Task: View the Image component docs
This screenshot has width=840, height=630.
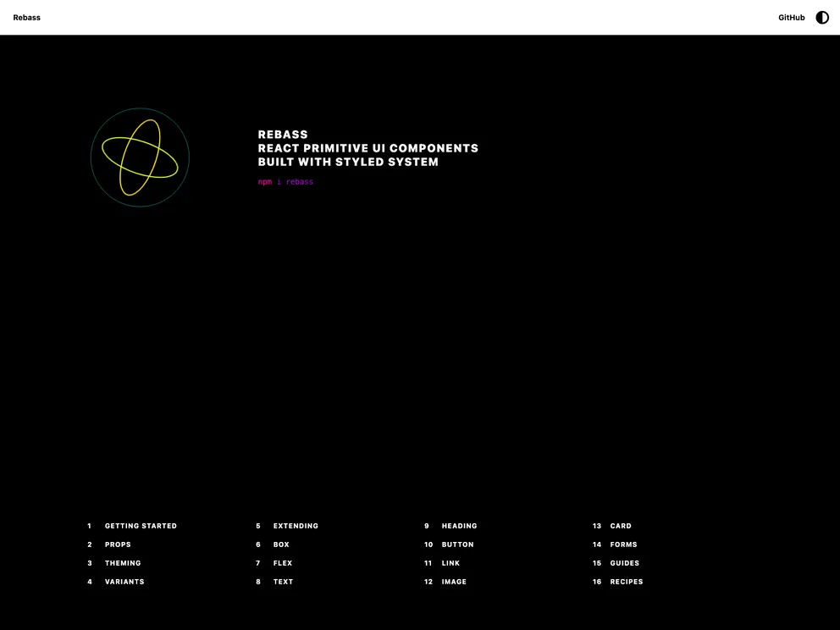Action: (454, 582)
